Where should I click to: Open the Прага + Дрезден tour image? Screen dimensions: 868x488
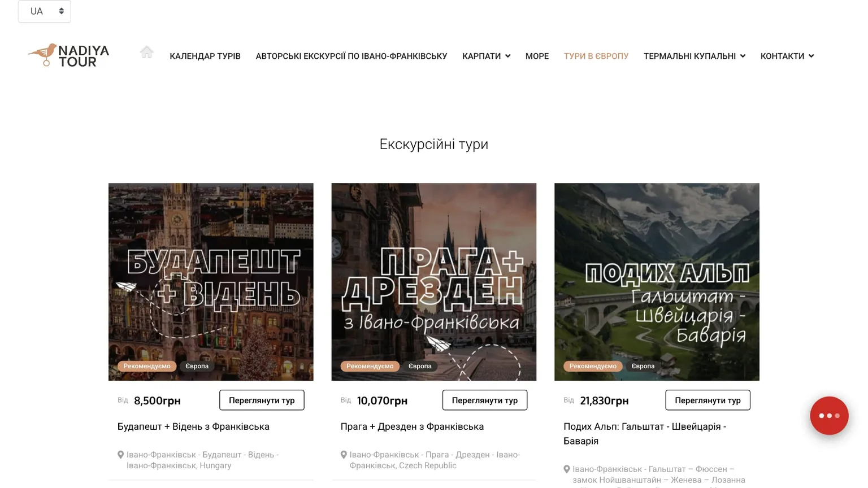tap(434, 281)
